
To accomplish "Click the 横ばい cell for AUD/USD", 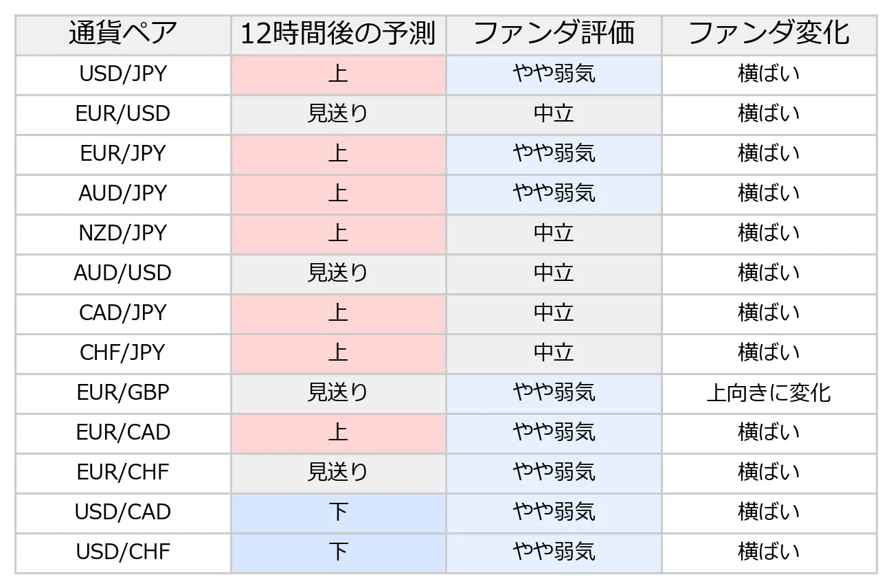I will coord(769,274).
